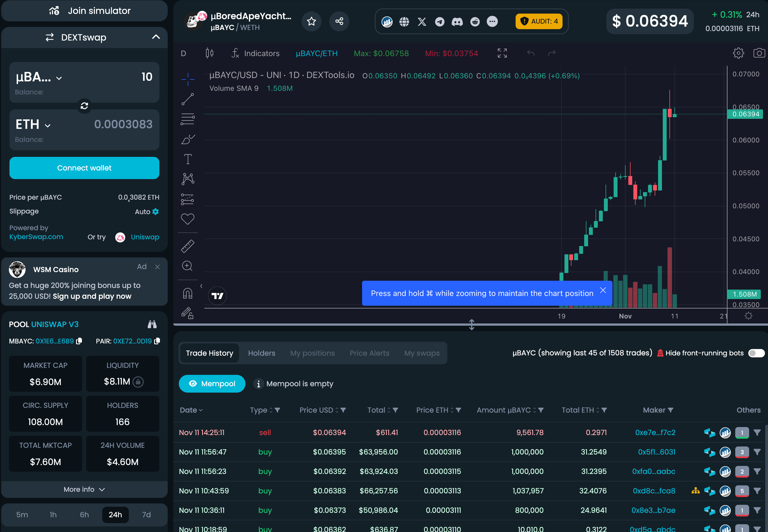This screenshot has height=532, width=768.
Task: Toggle the Mempool visibility button
Action: [x=212, y=384]
